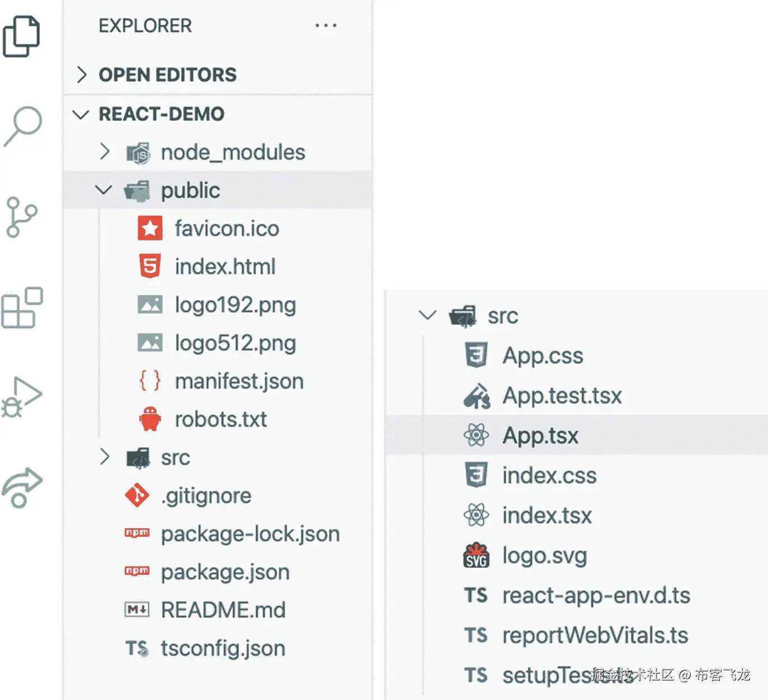Click the folder icon of the collapsed src row
Screen dimensions: 768x700
point(138,458)
